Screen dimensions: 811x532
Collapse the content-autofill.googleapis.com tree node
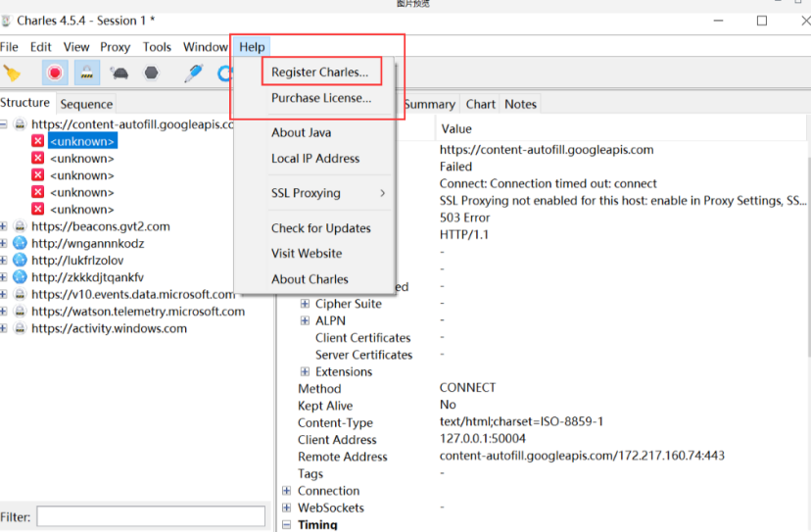pyautogui.click(x=4, y=124)
